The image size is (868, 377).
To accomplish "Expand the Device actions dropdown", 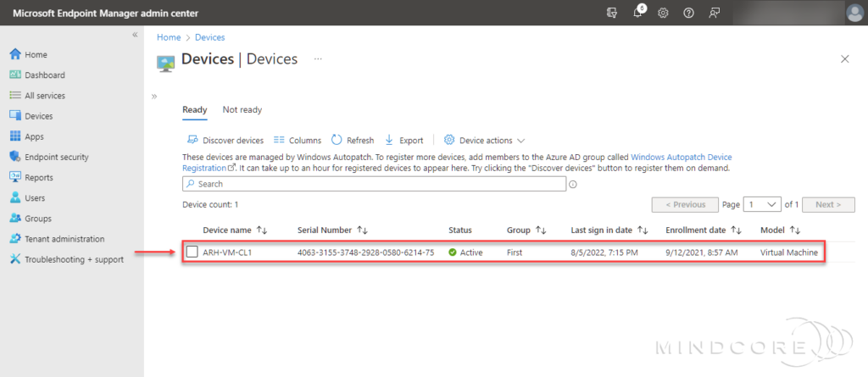I will click(x=484, y=140).
